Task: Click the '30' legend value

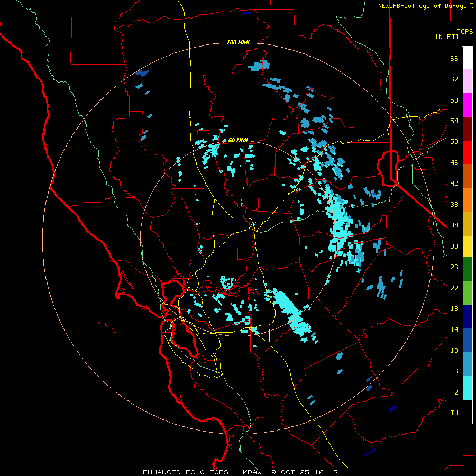Action: click(x=454, y=246)
